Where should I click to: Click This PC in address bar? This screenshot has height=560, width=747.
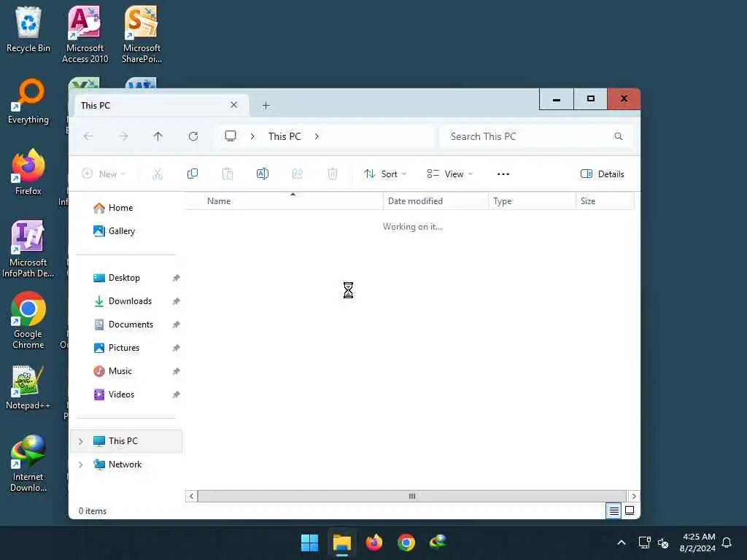point(285,136)
